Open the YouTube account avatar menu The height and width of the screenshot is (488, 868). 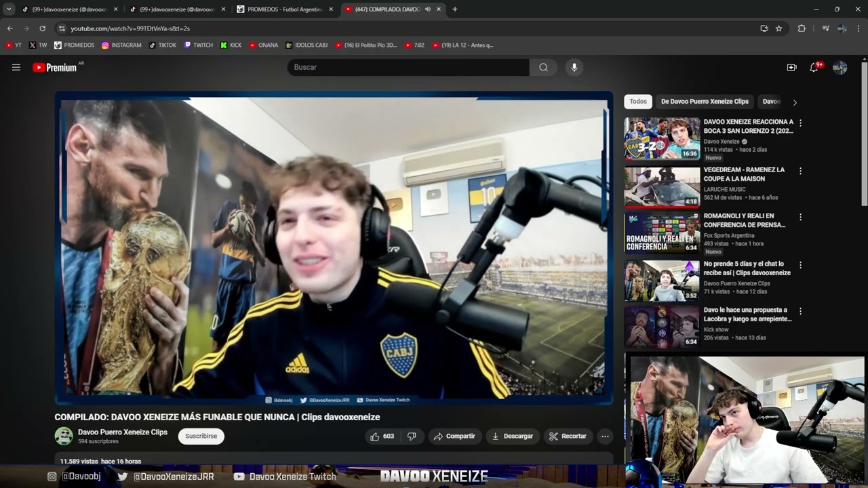840,67
